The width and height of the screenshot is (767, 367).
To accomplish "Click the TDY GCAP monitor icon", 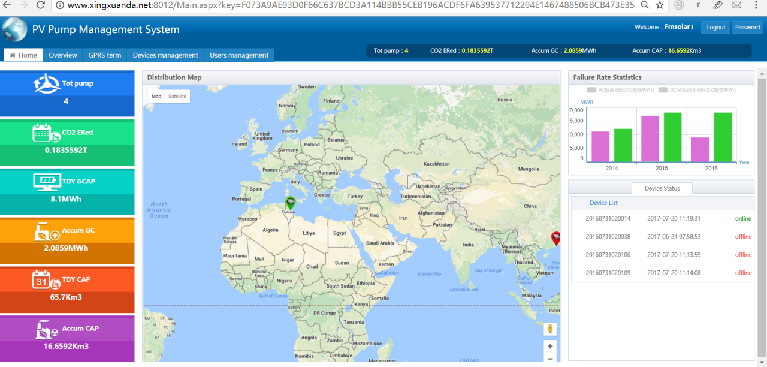I will tap(46, 182).
